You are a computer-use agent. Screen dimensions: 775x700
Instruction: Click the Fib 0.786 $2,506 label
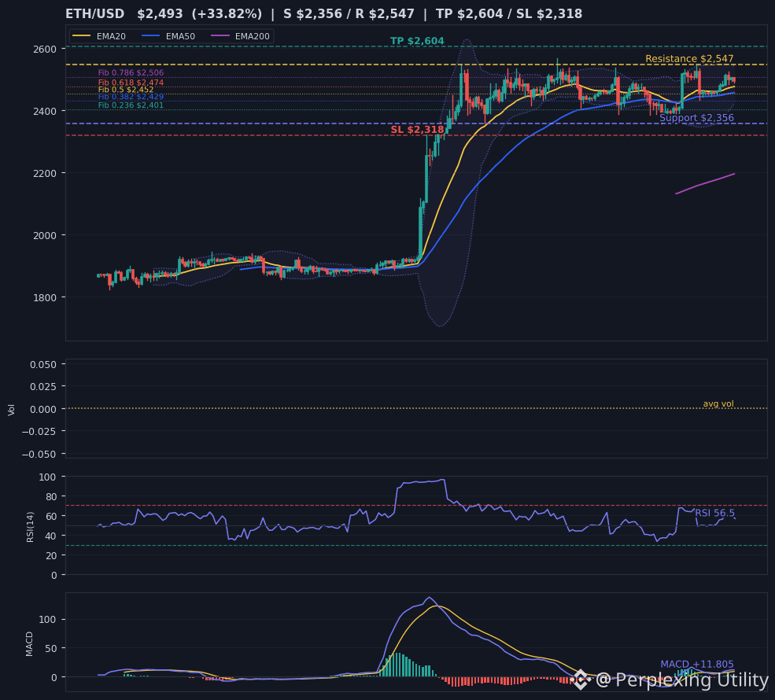click(x=131, y=72)
